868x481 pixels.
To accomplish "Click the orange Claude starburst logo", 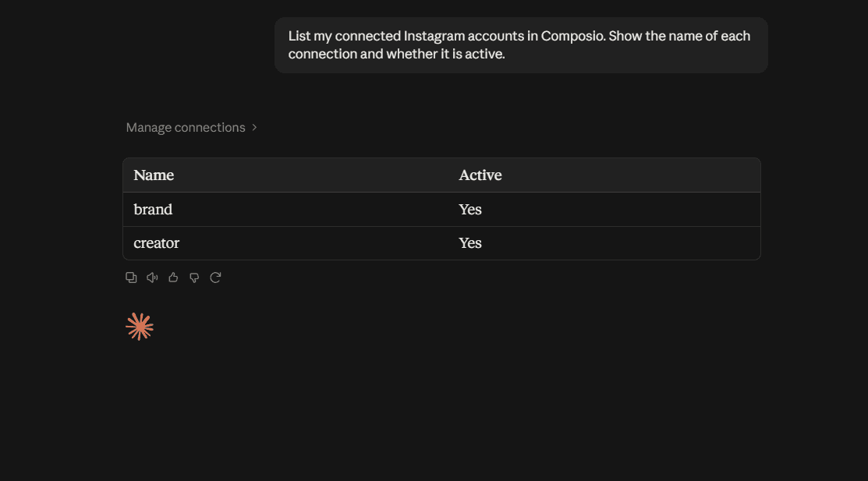I will coord(140,327).
